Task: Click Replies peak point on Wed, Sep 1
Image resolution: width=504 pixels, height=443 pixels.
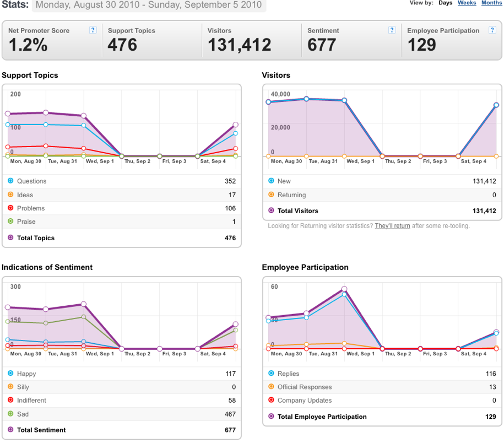Action: pyautogui.click(x=344, y=294)
